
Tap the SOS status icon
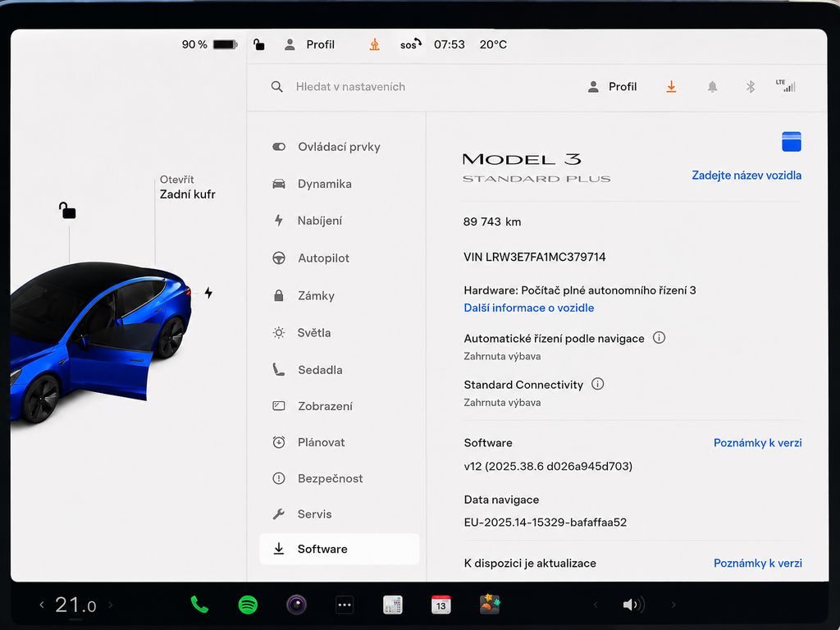click(410, 44)
